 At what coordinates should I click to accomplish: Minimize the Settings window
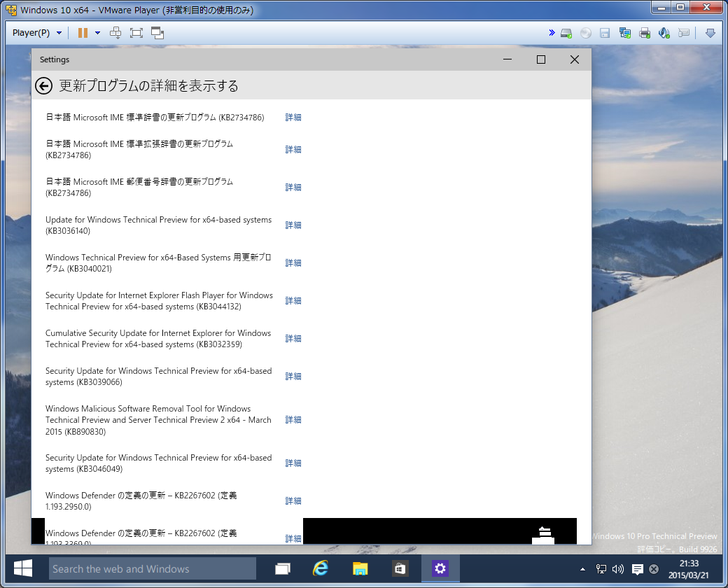point(507,59)
